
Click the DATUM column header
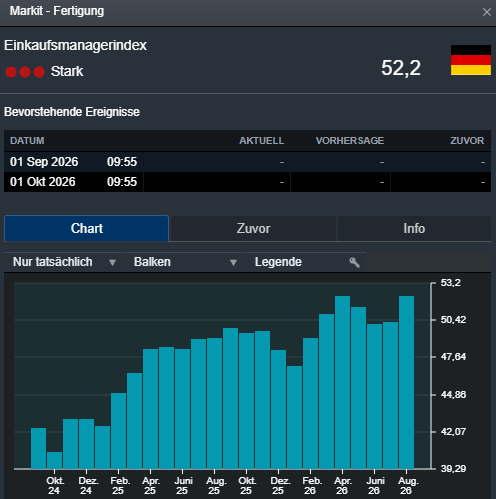(x=27, y=141)
